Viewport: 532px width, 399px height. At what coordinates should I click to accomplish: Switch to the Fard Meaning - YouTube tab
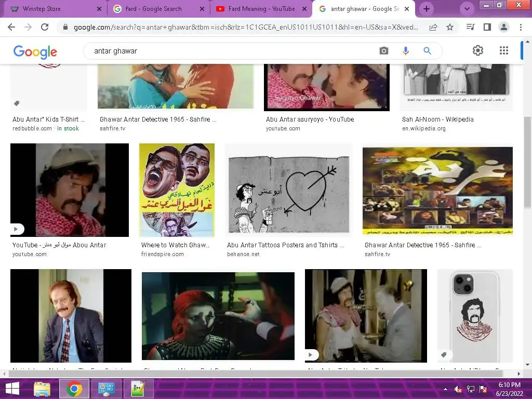tap(261, 9)
